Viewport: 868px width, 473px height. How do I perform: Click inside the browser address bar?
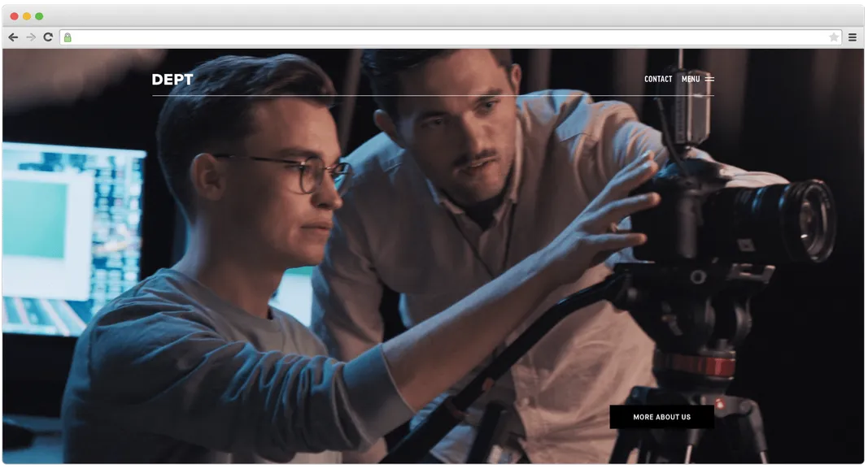coord(447,37)
